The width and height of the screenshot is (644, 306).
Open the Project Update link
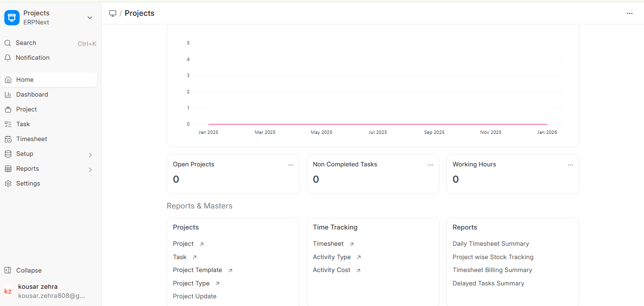click(x=194, y=296)
